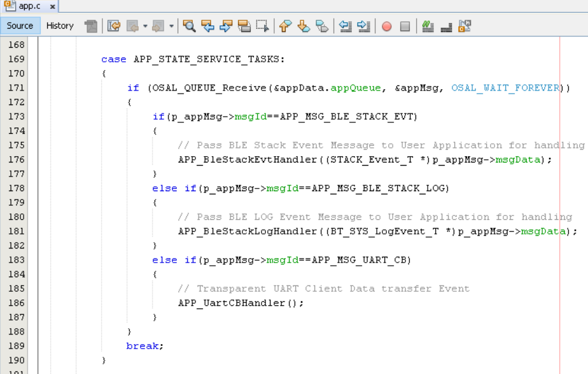
Task: Shift the line right
Action: tap(363, 26)
